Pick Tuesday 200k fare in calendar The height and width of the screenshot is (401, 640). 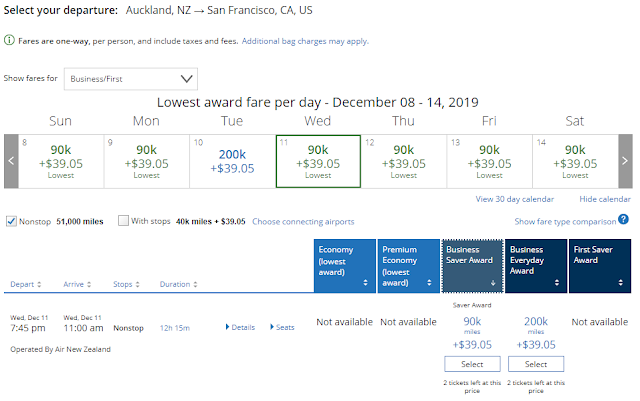coord(232,160)
